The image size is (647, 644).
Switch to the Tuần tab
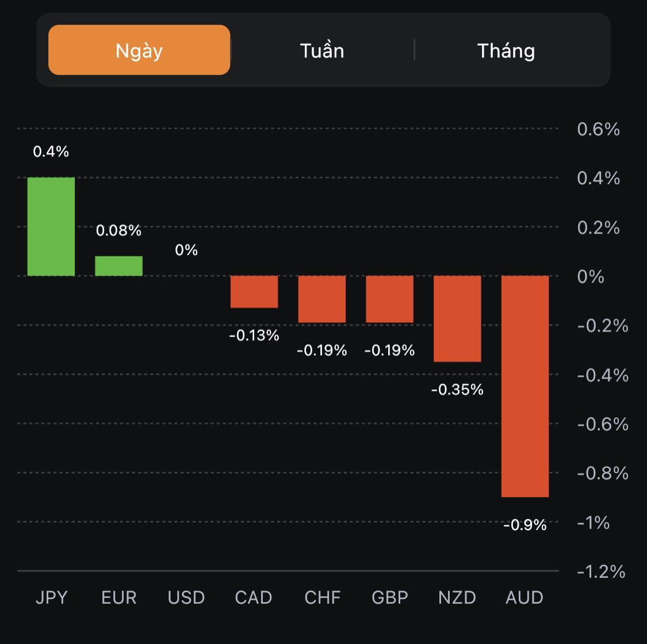(322, 51)
